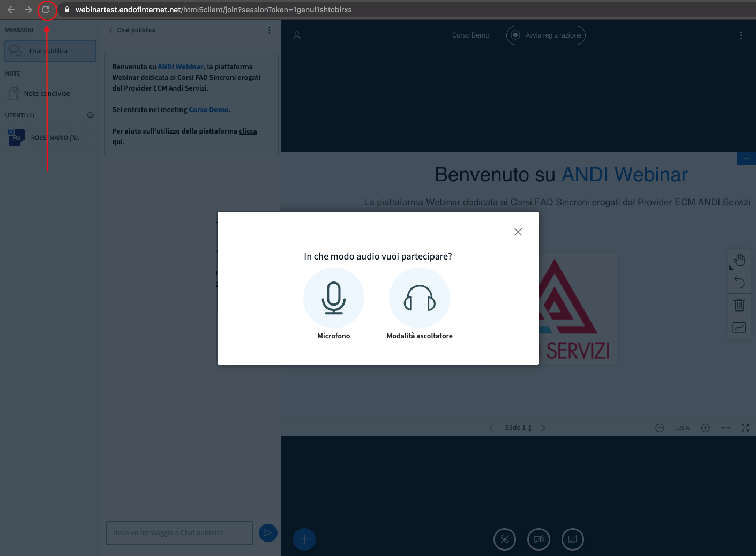This screenshot has height=556, width=756.
Task: Open Chat pubblica options menu
Action: [x=269, y=31]
